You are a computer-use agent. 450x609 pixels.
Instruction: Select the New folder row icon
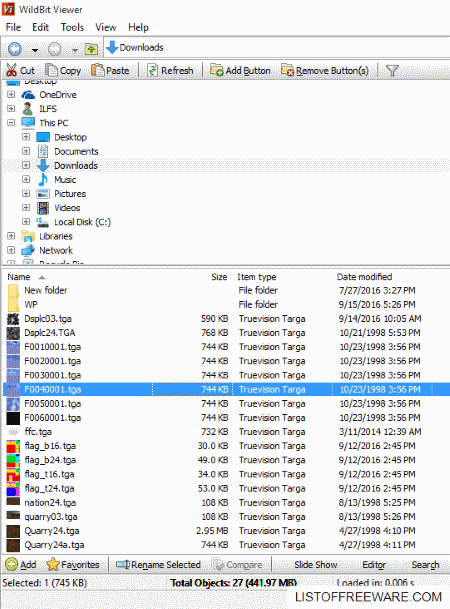pyautogui.click(x=13, y=290)
